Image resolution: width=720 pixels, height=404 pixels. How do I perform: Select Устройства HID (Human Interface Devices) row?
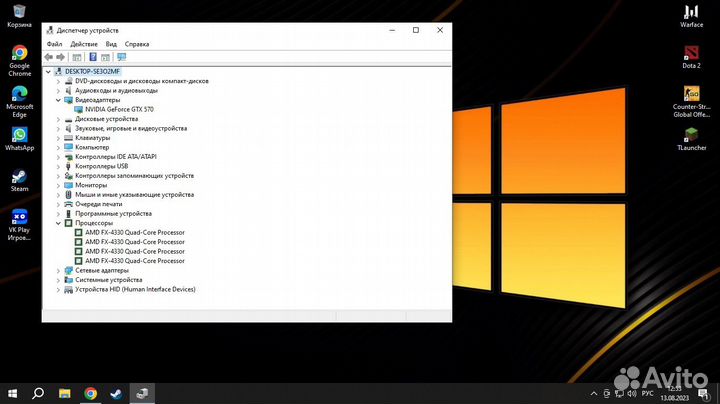[x=135, y=289]
